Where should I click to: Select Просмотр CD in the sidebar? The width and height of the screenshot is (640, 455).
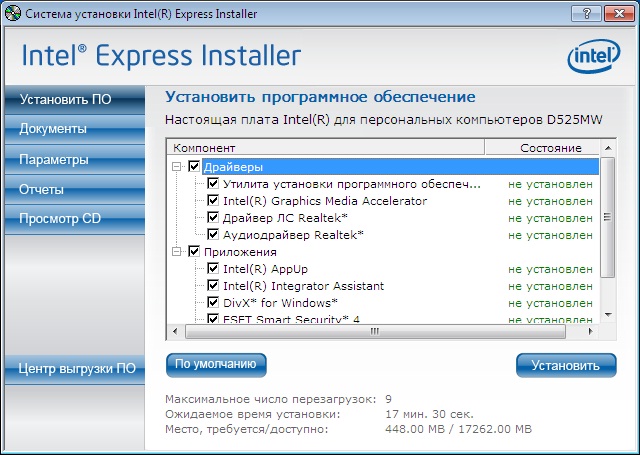click(x=60, y=219)
